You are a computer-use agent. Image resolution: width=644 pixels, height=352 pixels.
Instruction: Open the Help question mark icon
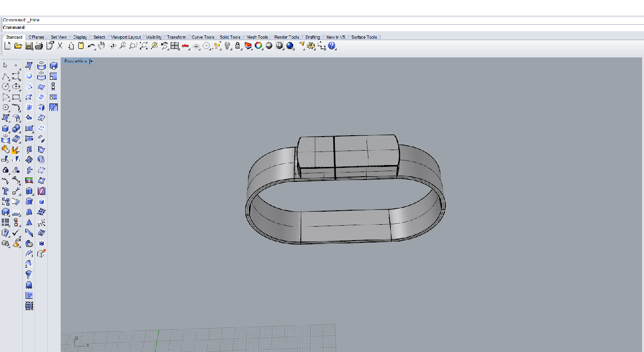click(332, 46)
